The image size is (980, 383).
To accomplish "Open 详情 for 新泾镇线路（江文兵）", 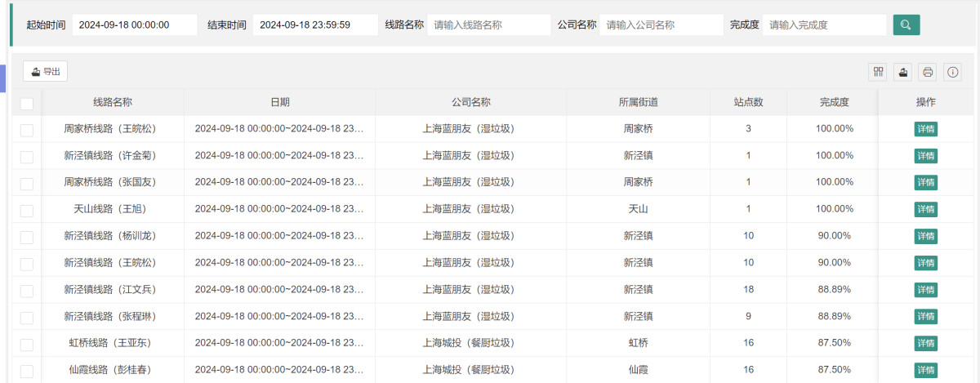I will 925,290.
